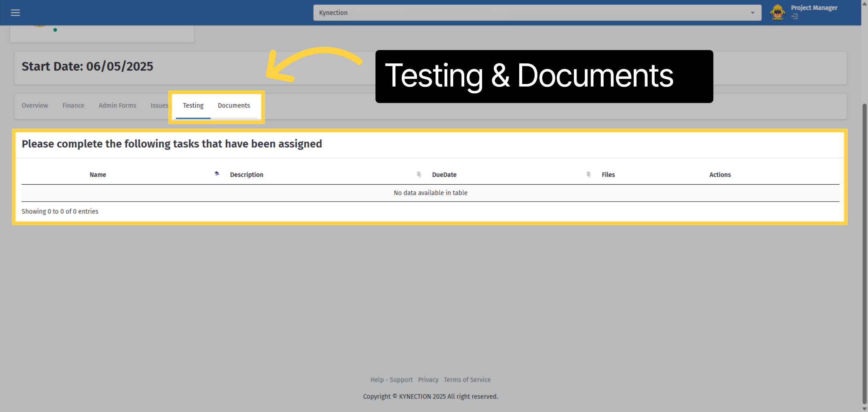Screen dimensions: 868x412
Task: Open the Admin Forms tab
Action: click(117, 105)
